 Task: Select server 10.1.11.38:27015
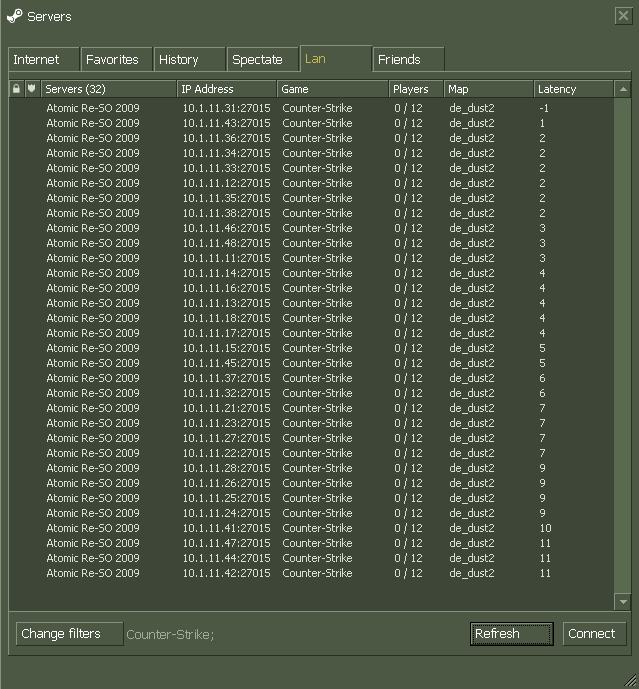(x=311, y=213)
